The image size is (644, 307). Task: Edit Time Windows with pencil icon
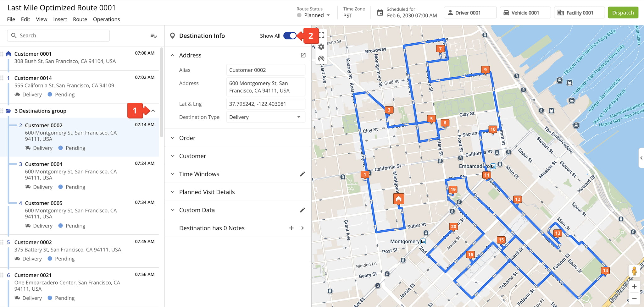click(x=302, y=174)
